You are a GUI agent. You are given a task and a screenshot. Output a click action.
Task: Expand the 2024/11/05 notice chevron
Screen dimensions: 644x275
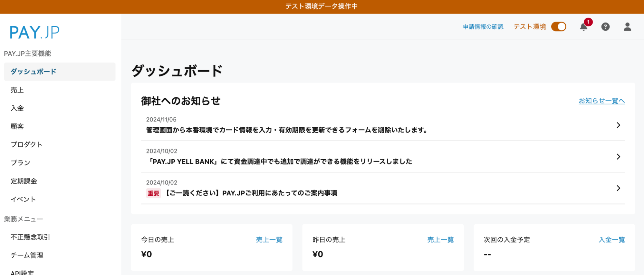pyautogui.click(x=618, y=125)
